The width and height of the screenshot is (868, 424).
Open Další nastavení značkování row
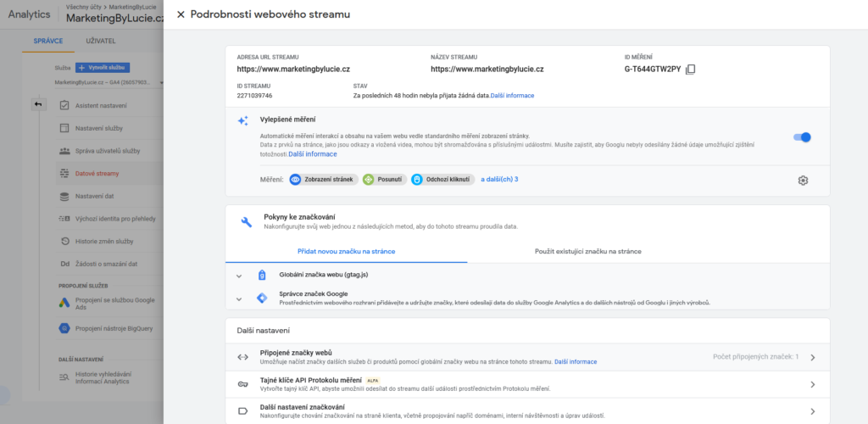point(527,411)
